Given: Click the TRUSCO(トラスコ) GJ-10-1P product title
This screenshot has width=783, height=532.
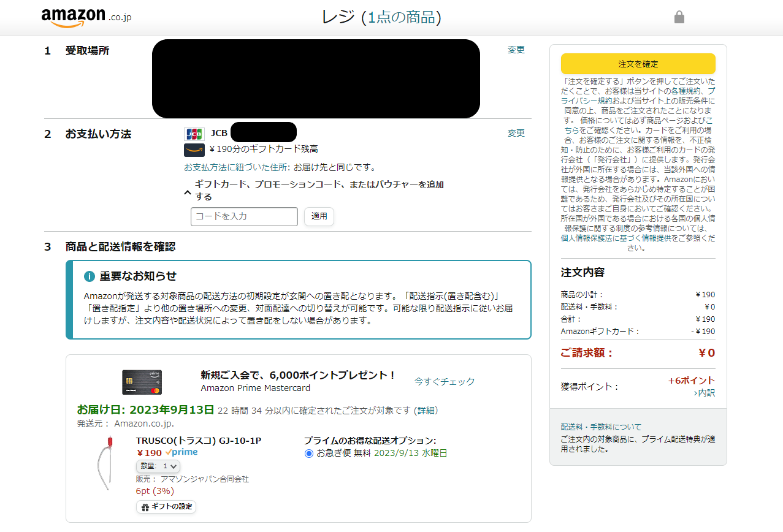Looking at the screenshot, I should pyautogui.click(x=199, y=441).
